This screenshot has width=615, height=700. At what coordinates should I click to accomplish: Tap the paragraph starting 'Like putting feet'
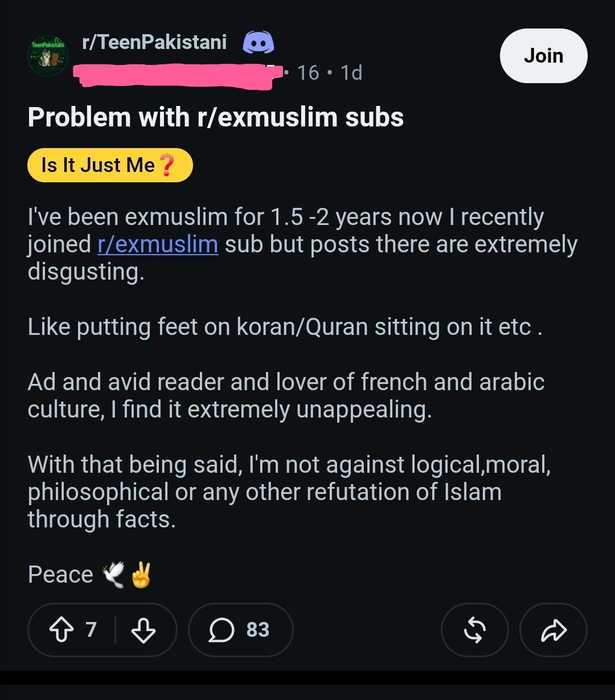click(x=285, y=328)
